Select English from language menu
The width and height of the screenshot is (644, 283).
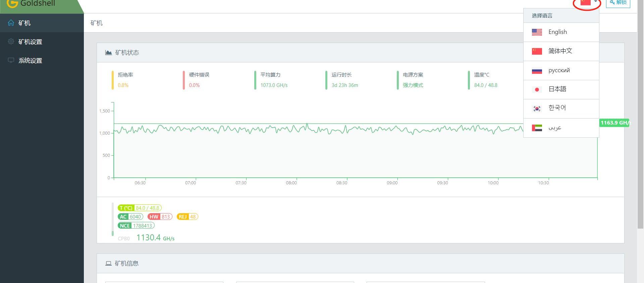(x=557, y=32)
